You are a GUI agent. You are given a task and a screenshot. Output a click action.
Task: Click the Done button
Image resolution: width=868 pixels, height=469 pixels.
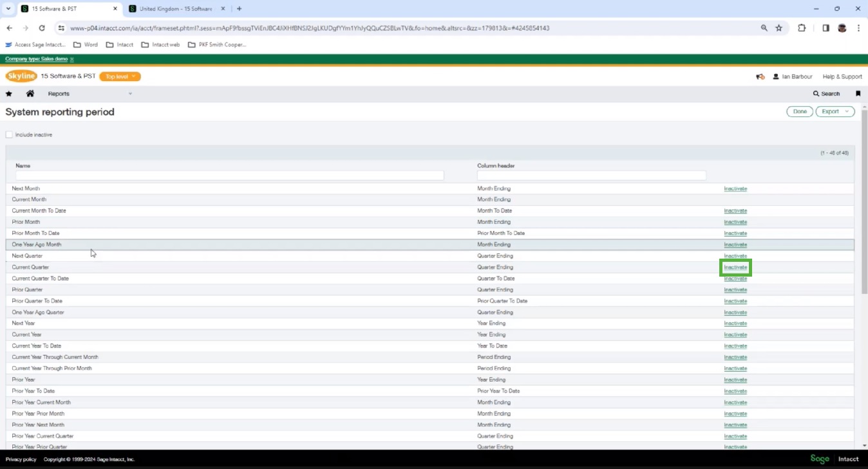[x=800, y=111]
